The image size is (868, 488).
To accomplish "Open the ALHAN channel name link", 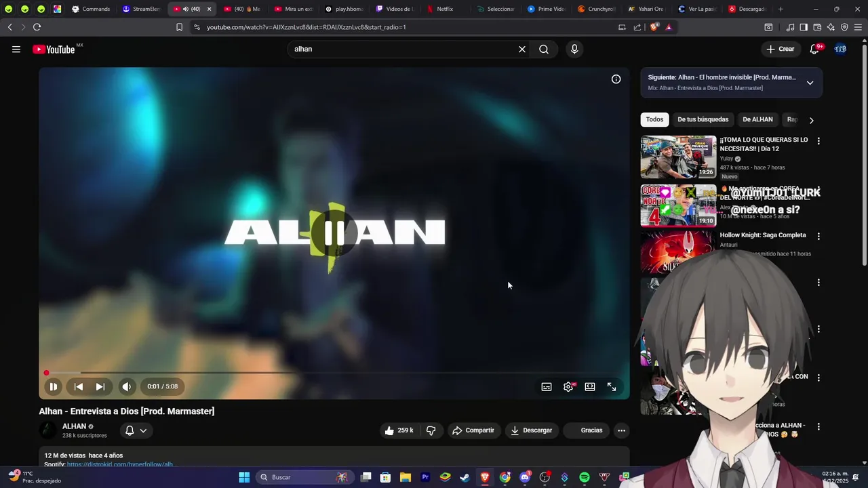I will tap(74, 426).
